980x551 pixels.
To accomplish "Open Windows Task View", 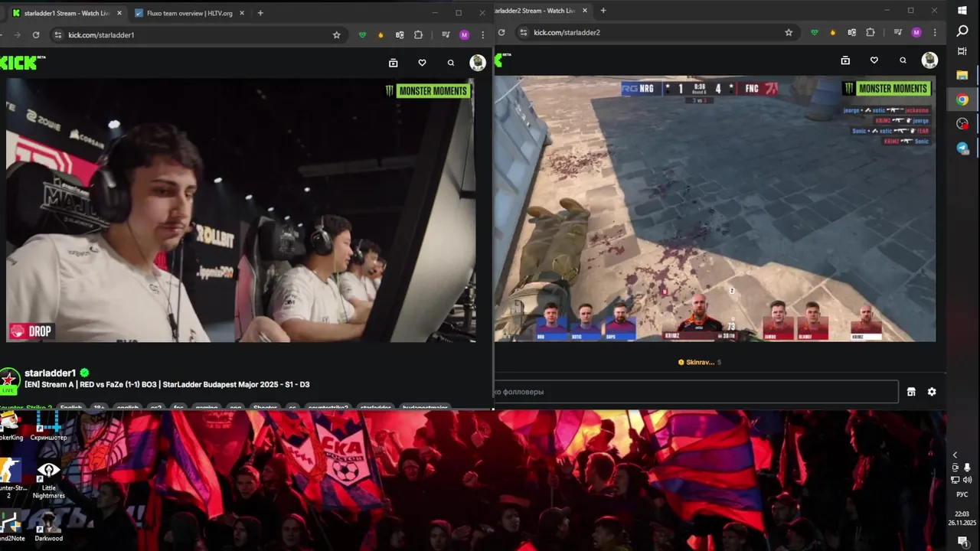I will coord(962,51).
